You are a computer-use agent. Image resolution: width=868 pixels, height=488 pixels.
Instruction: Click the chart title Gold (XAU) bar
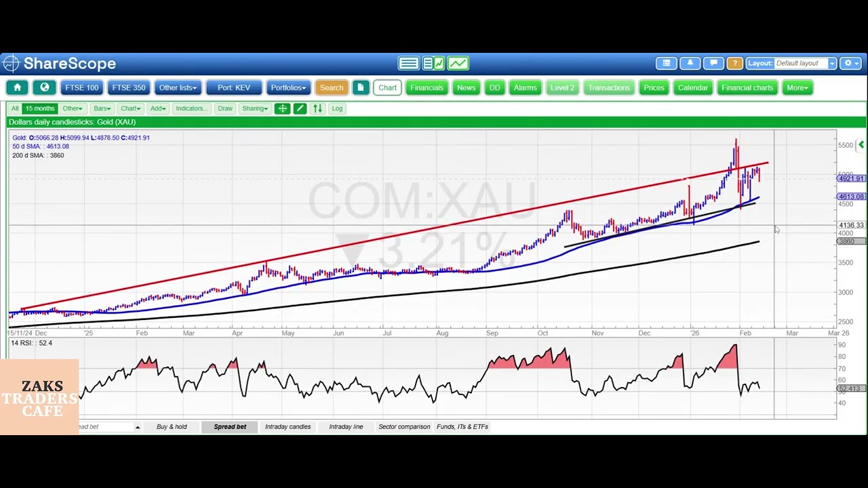point(437,122)
